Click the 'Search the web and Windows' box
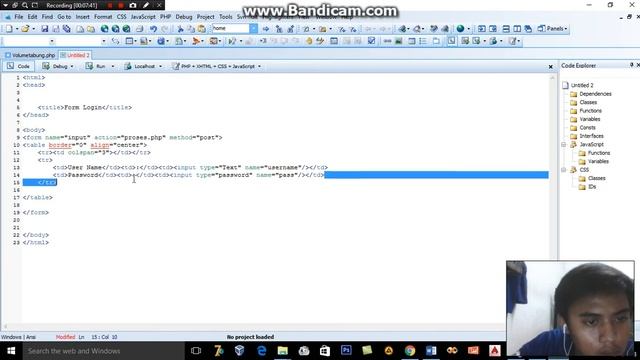640x360 pixels. point(103,351)
